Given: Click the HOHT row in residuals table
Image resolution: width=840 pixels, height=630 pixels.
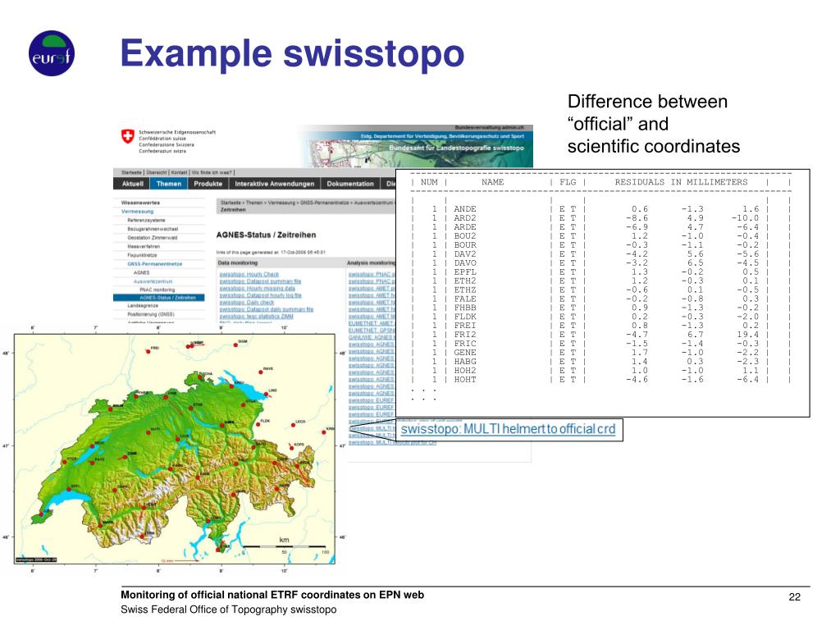Looking at the screenshot, I should coord(600,379).
